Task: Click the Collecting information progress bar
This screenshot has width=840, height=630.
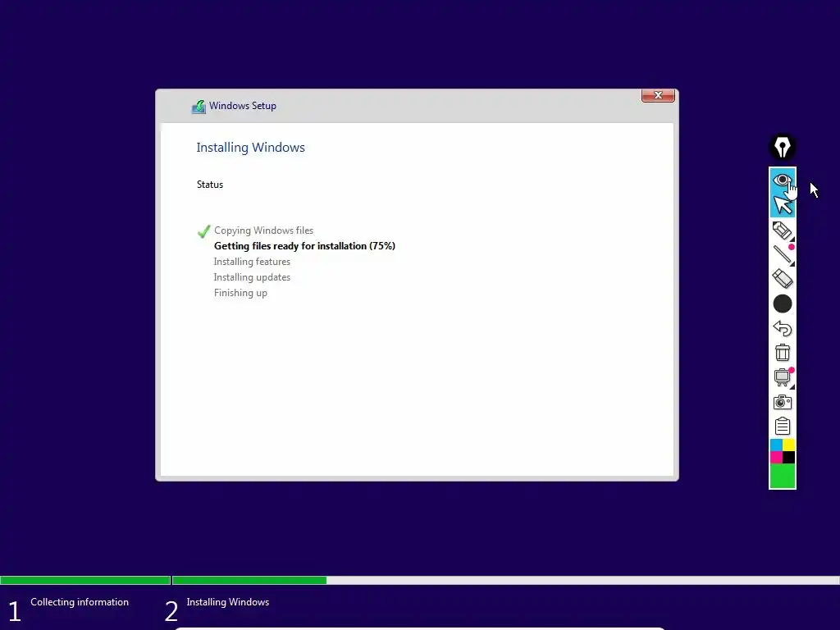Action: 85,580
